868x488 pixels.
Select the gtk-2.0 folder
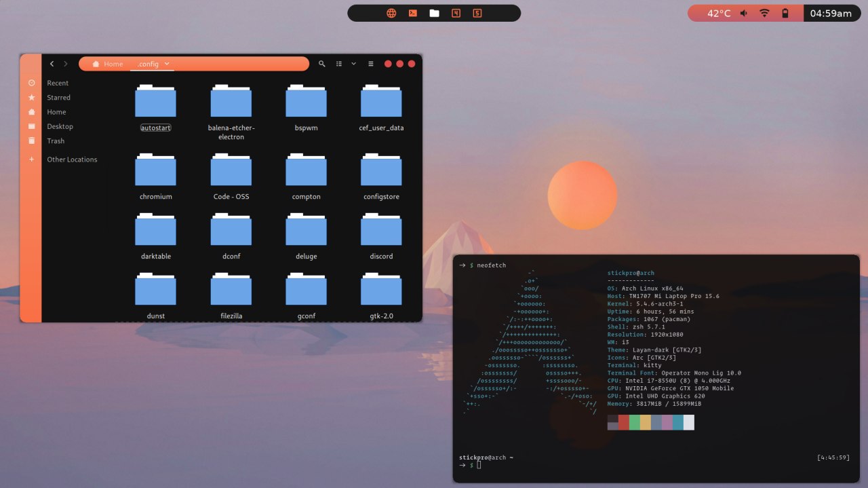[382, 296]
